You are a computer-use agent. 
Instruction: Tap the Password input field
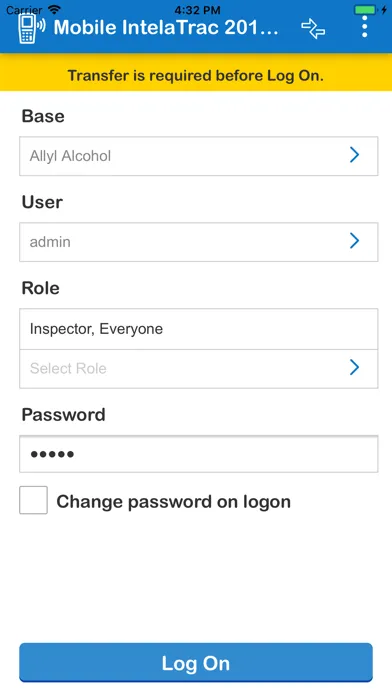click(198, 454)
